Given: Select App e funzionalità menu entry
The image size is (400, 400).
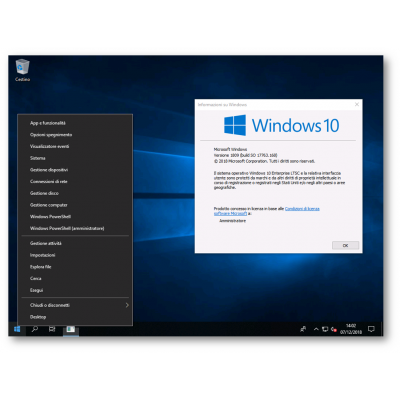Looking at the screenshot, I should (x=75, y=123).
